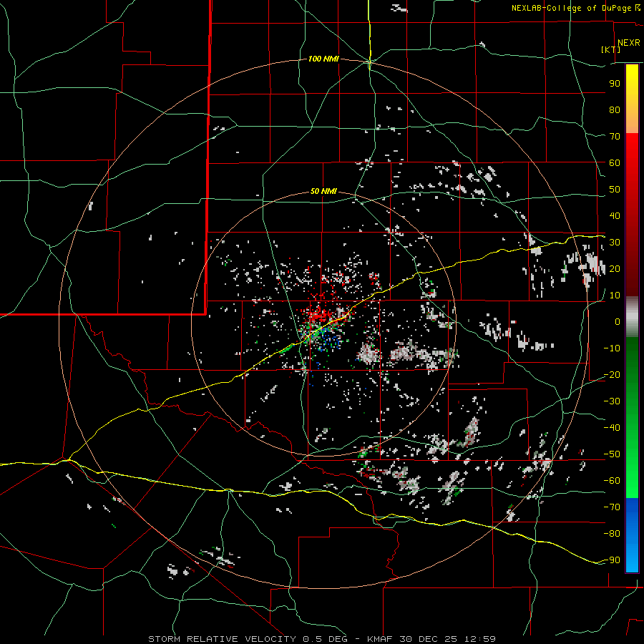Select the 0 scale value

[x=618, y=321]
